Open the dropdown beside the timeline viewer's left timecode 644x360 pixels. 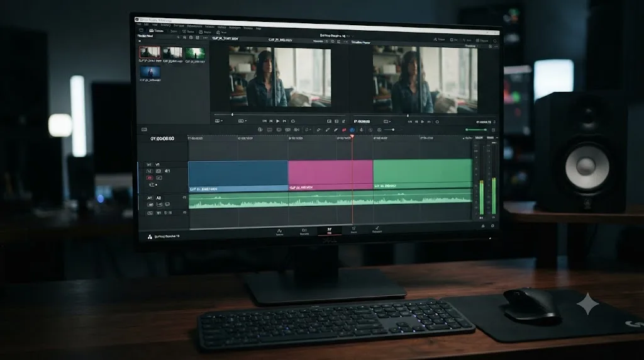click(x=387, y=121)
